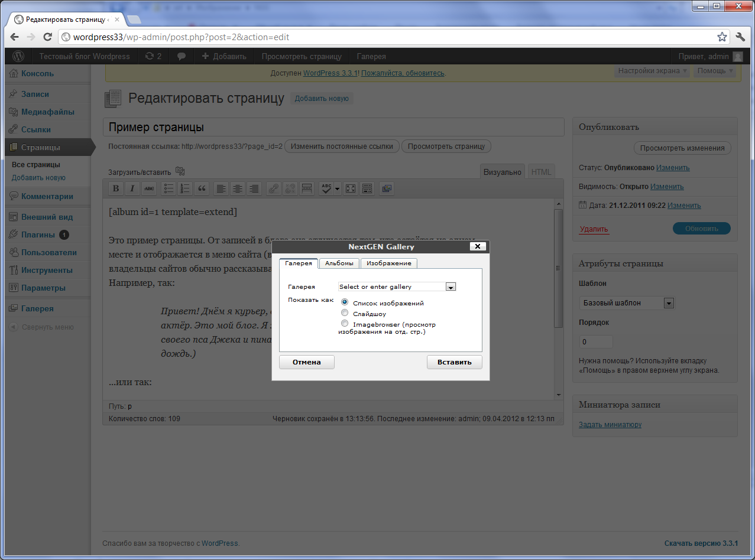Viewport: 755px width, 560px height.
Task: Open 'Добавить' menu in admin bar
Action: [223, 56]
